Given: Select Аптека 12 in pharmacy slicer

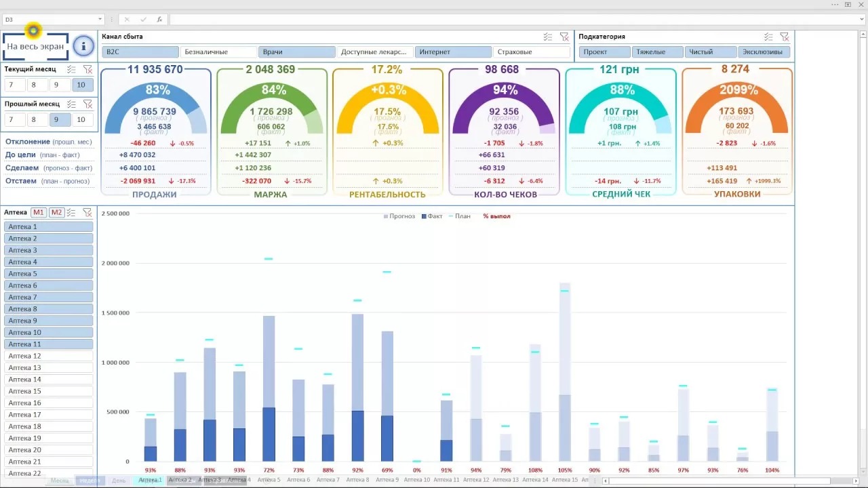Looking at the screenshot, I should coord(48,356).
